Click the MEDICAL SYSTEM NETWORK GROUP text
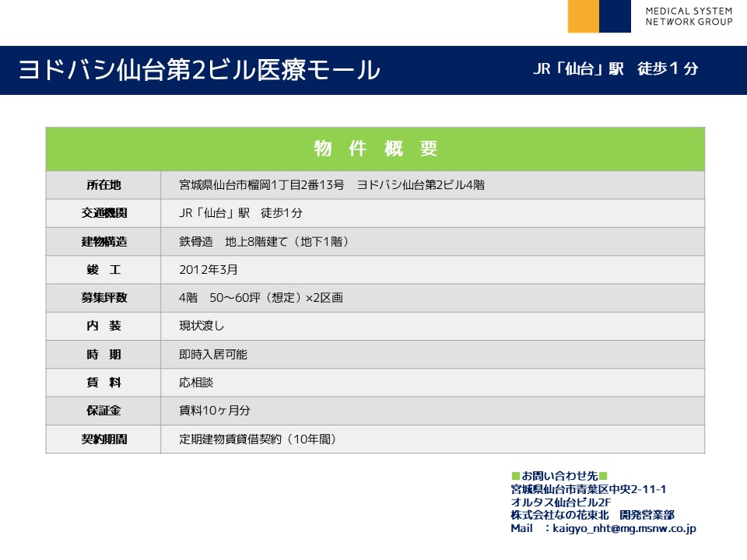The image size is (747, 560). (689, 16)
